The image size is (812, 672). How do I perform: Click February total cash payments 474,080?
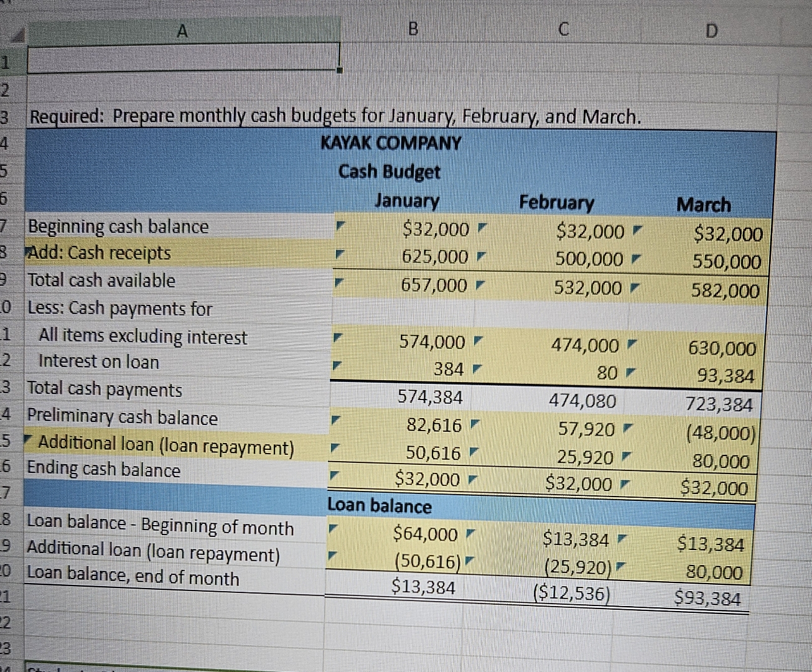[582, 401]
